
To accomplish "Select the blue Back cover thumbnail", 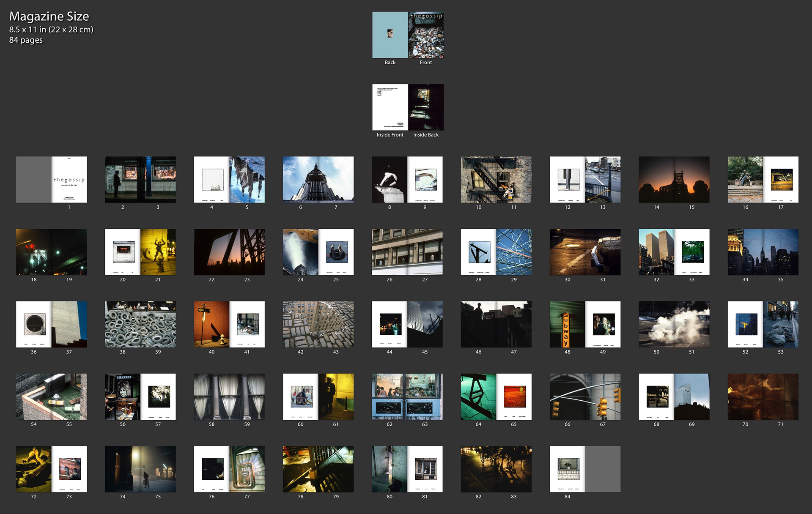I will [390, 35].
